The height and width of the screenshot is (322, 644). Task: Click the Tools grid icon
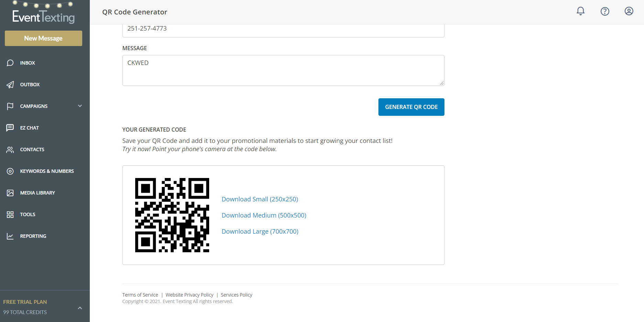[10, 214]
